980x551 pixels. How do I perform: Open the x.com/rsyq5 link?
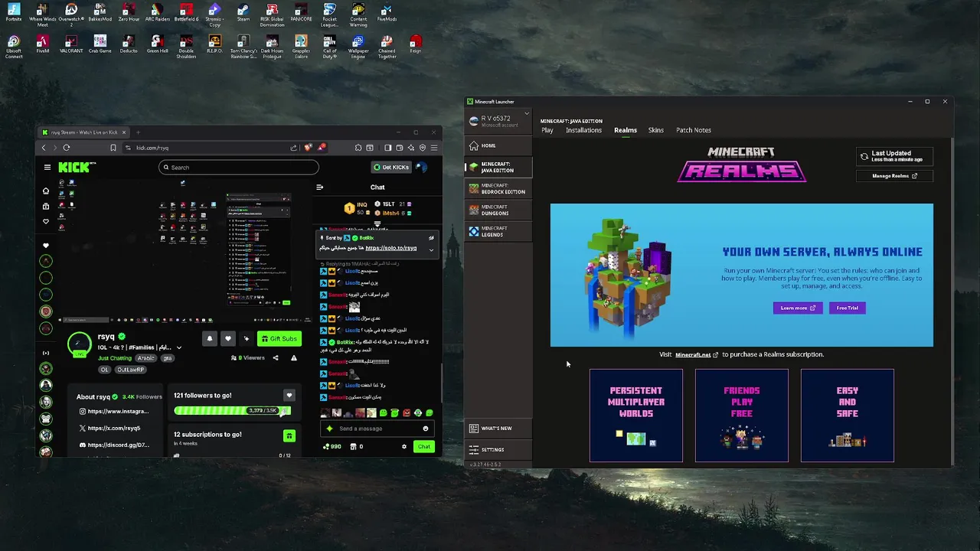tap(109, 428)
